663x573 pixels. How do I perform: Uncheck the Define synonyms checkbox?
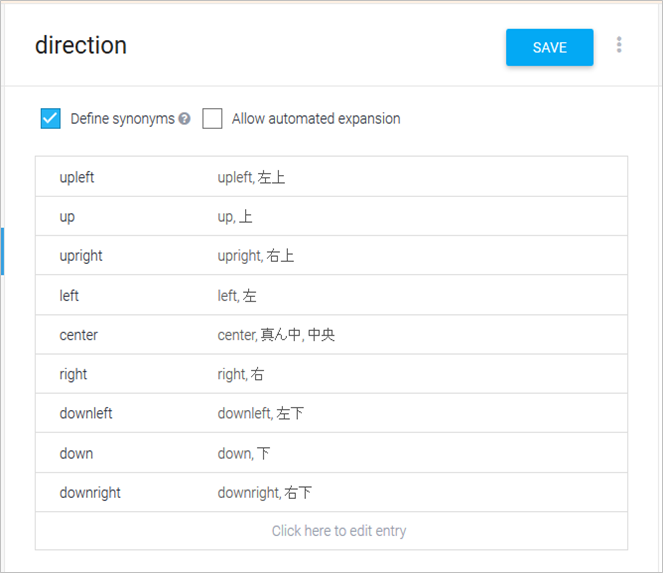(x=51, y=118)
